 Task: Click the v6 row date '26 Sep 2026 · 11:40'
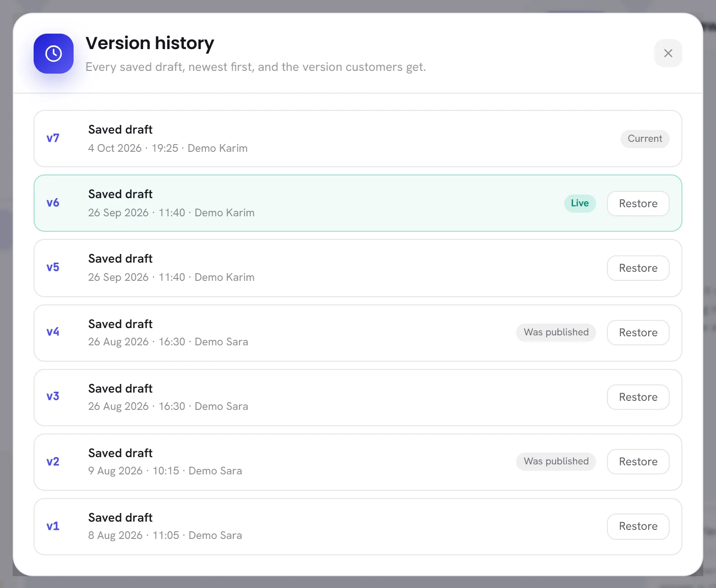coord(137,213)
